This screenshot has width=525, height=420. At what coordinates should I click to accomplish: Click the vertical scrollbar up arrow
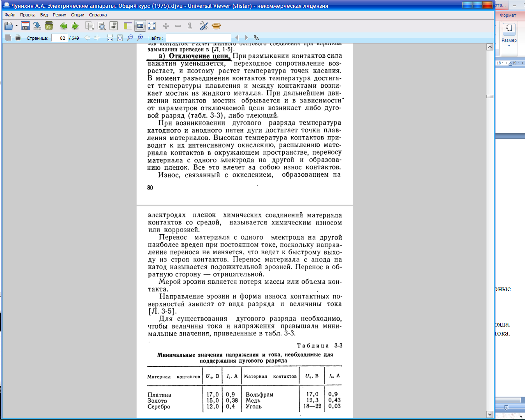click(x=490, y=47)
